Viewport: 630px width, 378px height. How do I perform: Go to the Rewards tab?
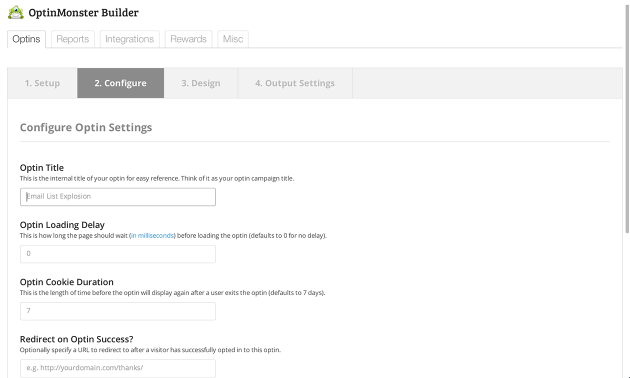[x=188, y=39]
